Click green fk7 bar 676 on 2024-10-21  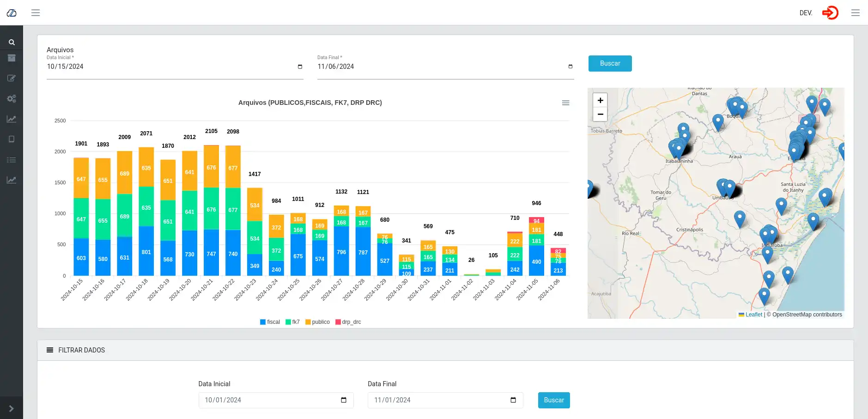coord(211,208)
